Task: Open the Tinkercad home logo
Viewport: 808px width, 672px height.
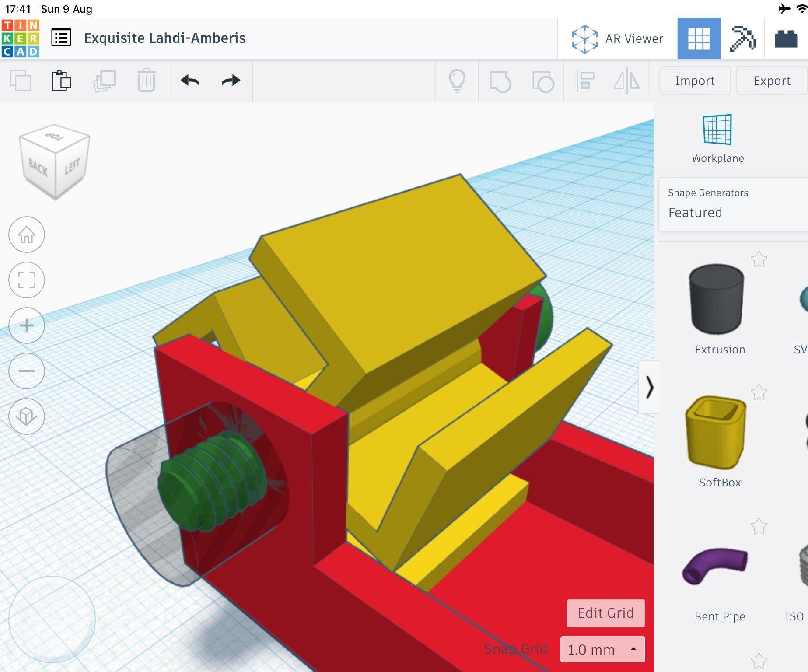Action: click(x=20, y=38)
